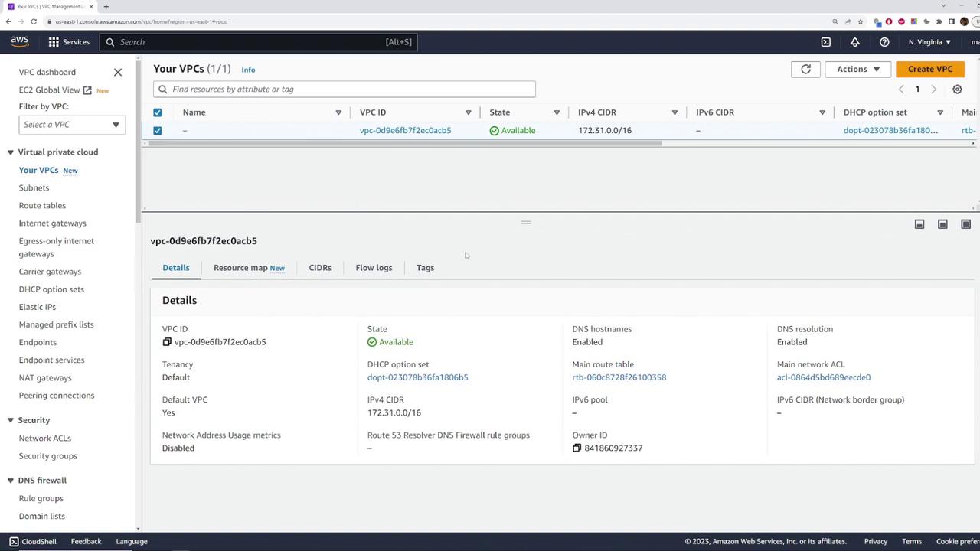Sort by DHCP option set column arrow
Screen dimensions: 980x551
940,112
